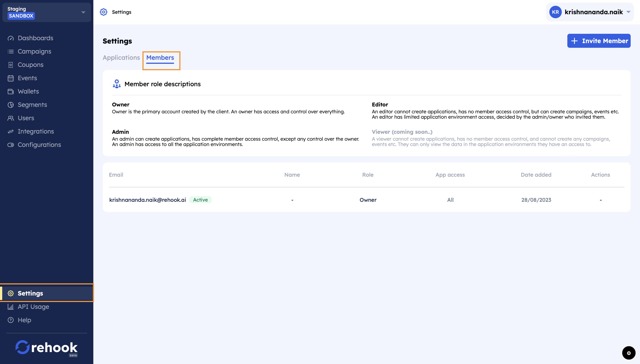Click the Segments pie chart icon
Viewport: 640px width, 364px height.
(10, 105)
